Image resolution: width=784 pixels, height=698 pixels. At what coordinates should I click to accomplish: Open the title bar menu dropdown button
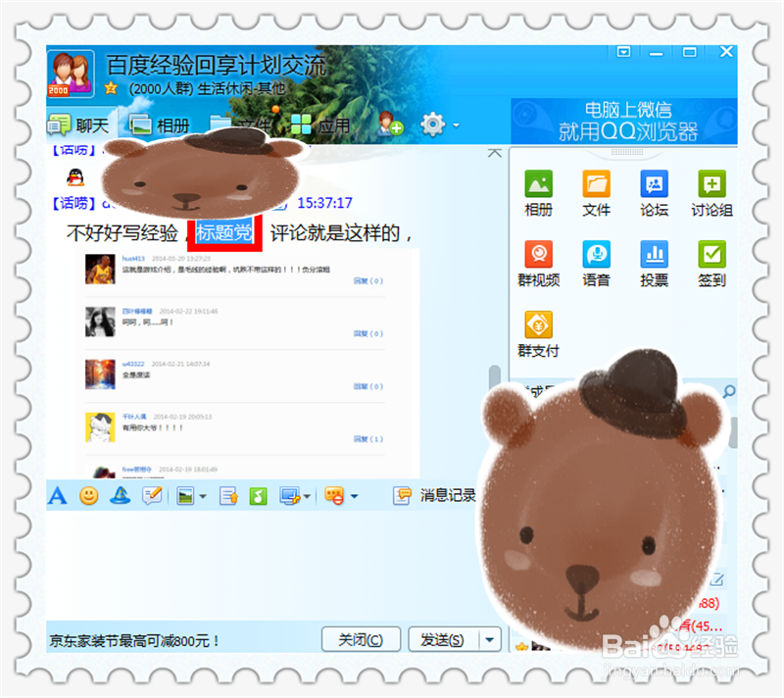(623, 52)
